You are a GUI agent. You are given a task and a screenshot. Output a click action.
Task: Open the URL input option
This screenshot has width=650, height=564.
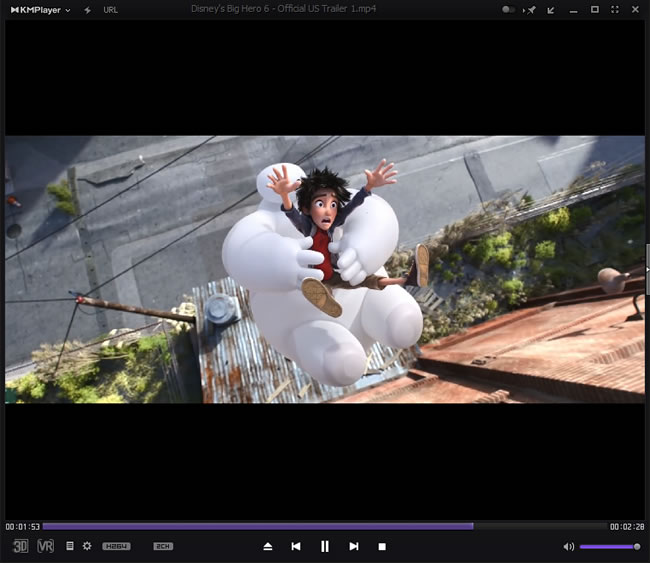click(x=110, y=9)
